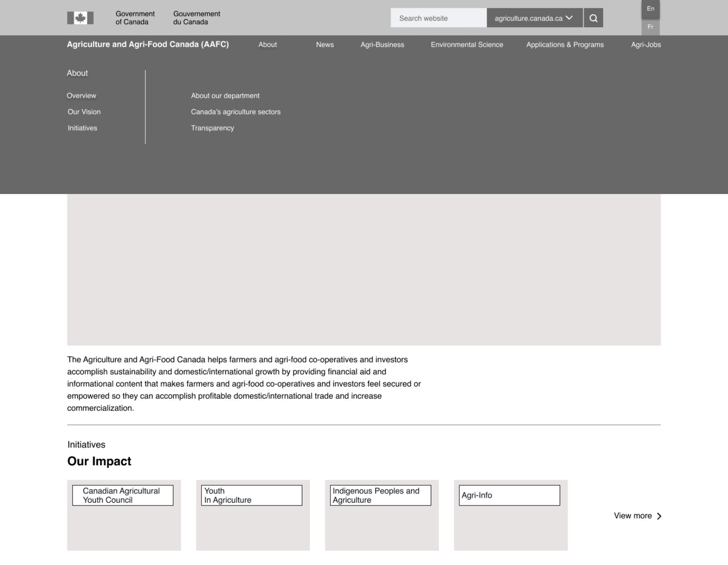The image size is (728, 565).
Task: Open the Agri-Info card
Action: [x=510, y=515]
